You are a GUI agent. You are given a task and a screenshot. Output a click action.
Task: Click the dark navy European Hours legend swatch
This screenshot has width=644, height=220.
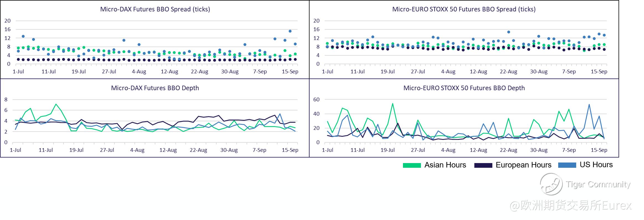point(483,165)
